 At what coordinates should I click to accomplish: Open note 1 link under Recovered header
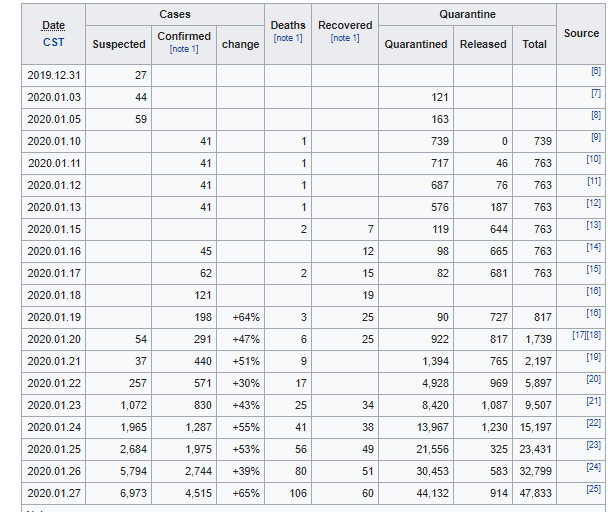point(345,38)
